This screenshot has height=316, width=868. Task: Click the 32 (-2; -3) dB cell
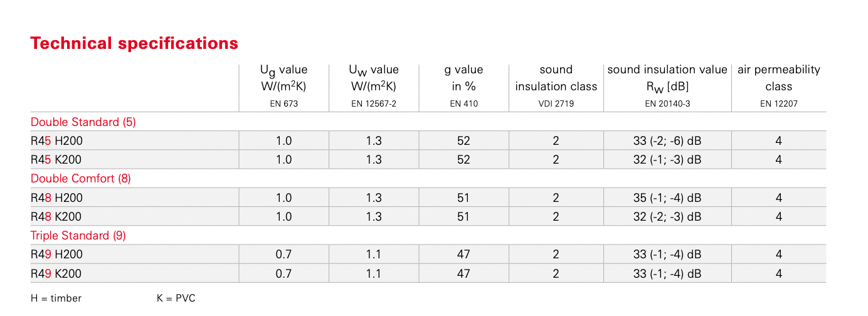667,217
